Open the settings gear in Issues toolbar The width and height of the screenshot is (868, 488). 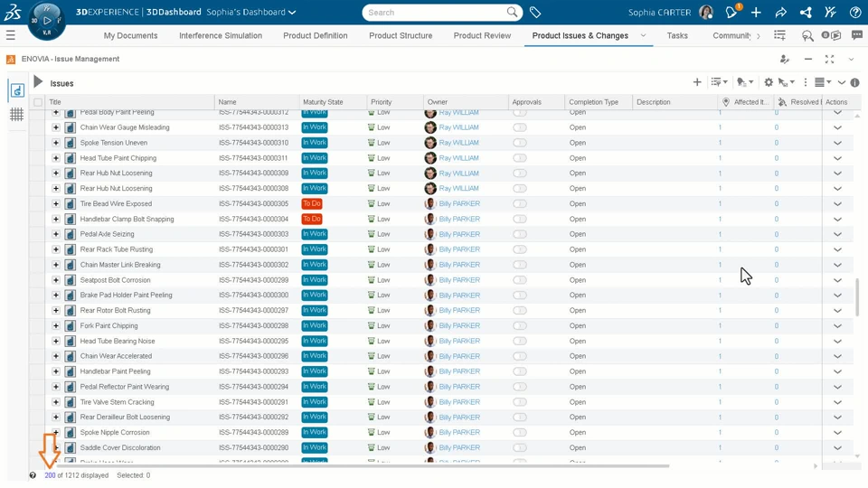769,82
